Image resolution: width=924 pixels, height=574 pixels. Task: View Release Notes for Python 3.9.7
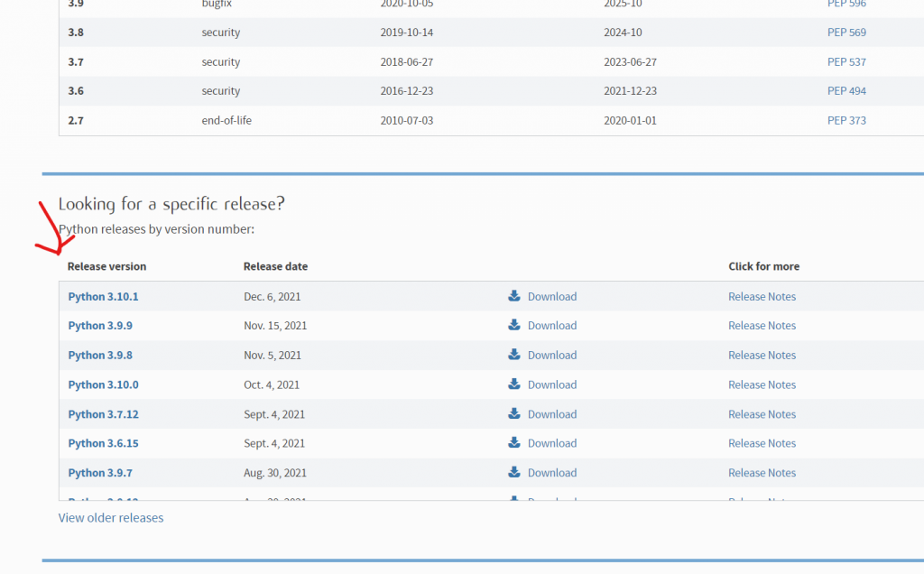[x=762, y=473]
